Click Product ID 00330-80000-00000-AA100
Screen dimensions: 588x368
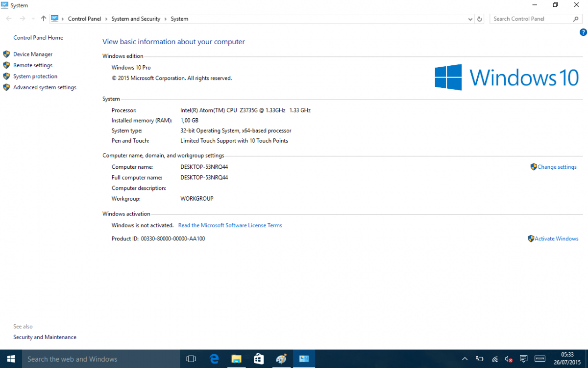tap(158, 238)
